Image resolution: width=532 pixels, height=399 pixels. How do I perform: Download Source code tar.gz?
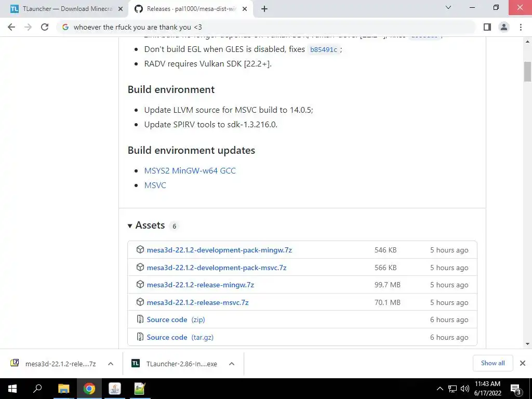180,337
